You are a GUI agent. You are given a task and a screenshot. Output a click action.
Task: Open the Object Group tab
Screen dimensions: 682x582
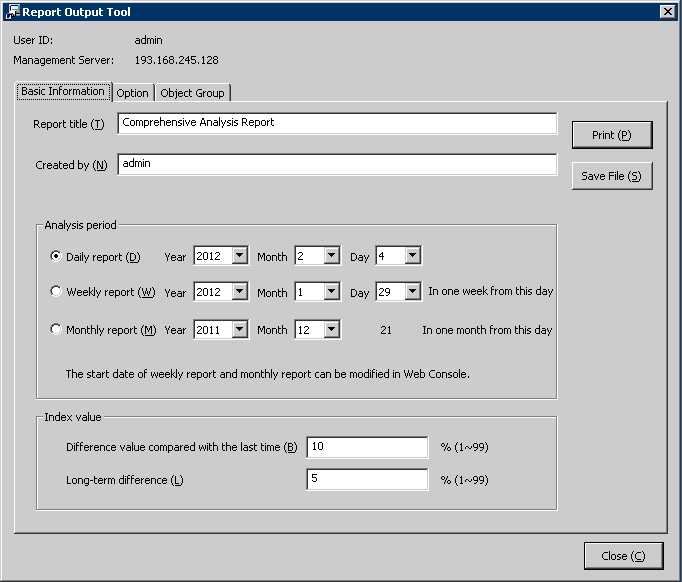click(192, 93)
